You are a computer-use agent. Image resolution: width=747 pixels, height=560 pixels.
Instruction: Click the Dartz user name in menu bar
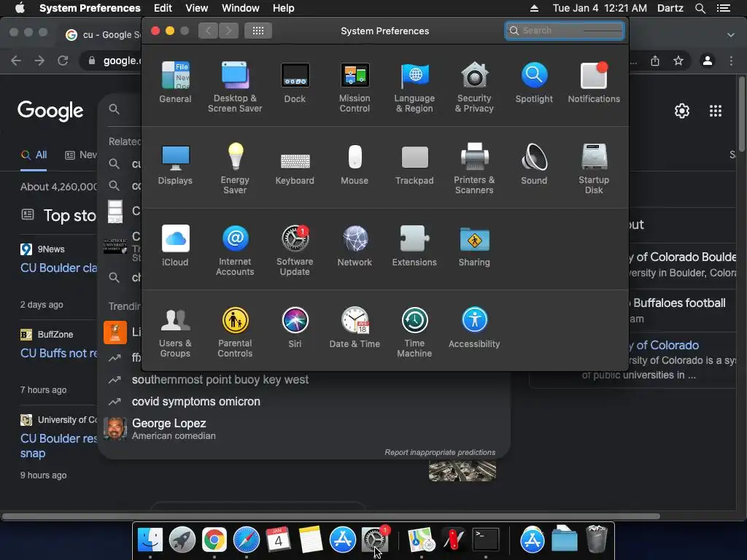670,8
